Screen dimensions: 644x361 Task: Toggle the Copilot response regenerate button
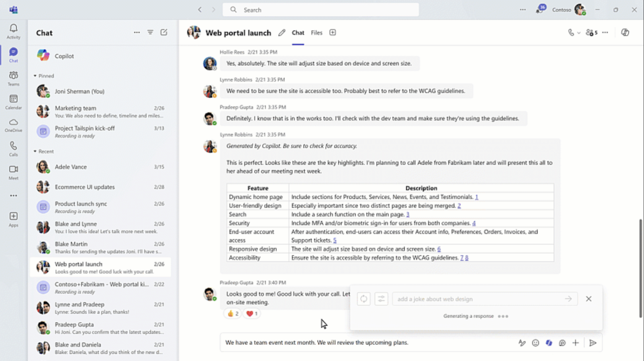pyautogui.click(x=363, y=299)
